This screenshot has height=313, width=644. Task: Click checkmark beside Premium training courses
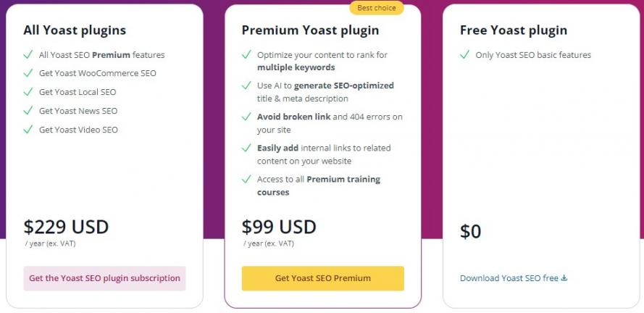tap(246, 179)
